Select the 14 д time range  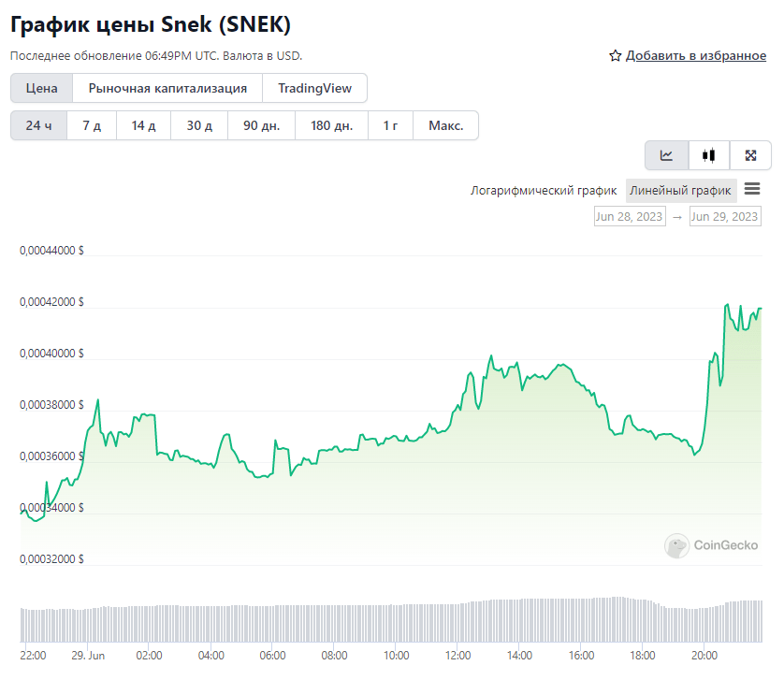point(143,125)
